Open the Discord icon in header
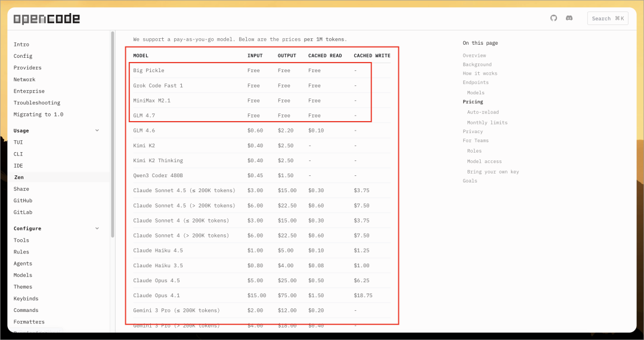 tap(569, 18)
